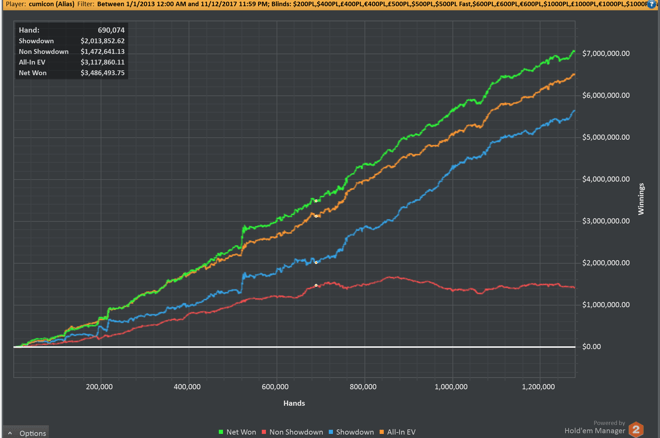Toggle Non Showdown legend series
The width and height of the screenshot is (660, 438).
point(295,432)
